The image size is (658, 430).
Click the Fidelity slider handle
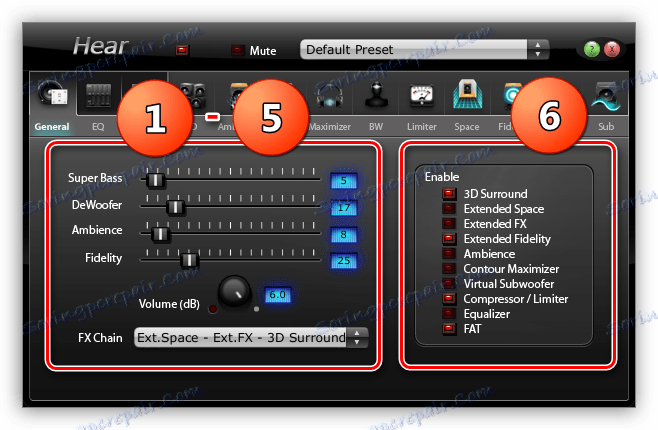(x=189, y=260)
